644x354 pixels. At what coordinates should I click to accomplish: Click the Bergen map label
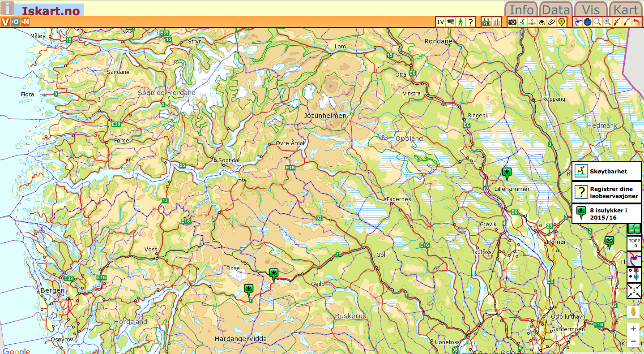(53, 290)
